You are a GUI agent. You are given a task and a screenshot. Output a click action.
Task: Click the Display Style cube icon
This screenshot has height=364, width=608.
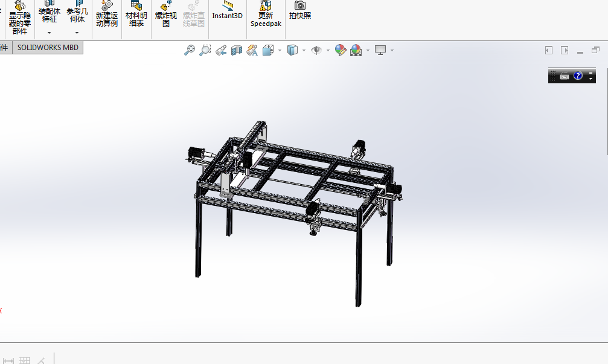tap(292, 50)
